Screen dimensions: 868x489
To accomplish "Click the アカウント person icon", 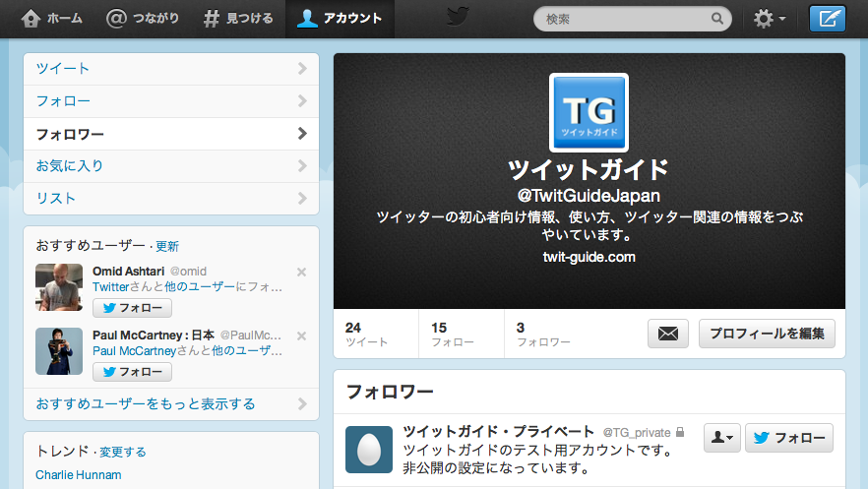I will [x=307, y=19].
